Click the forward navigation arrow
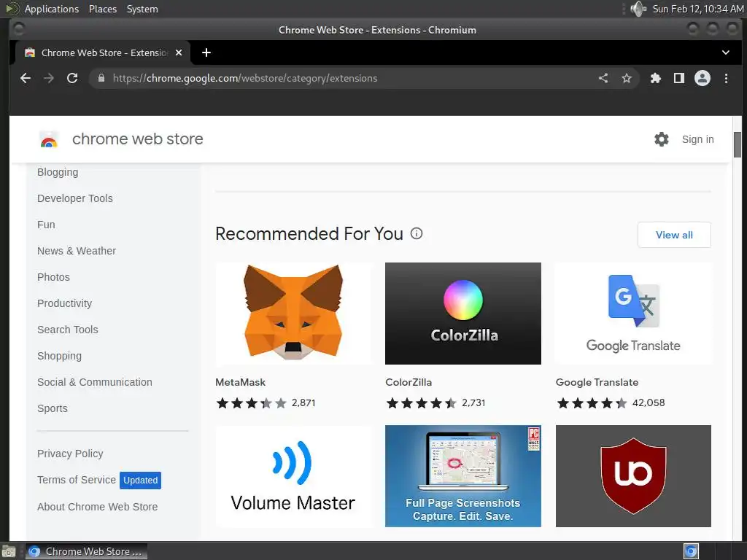Viewport: 747px width, 560px height. pos(49,78)
